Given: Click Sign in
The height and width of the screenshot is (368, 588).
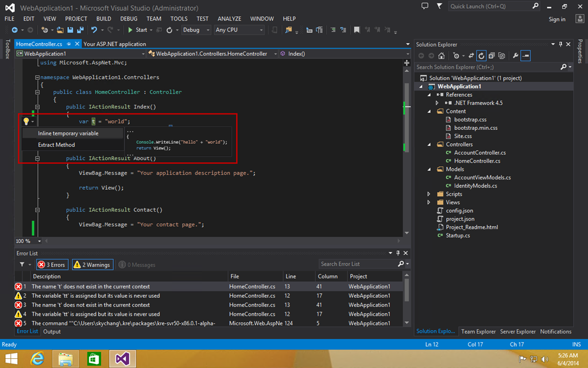Looking at the screenshot, I should coord(557,19).
